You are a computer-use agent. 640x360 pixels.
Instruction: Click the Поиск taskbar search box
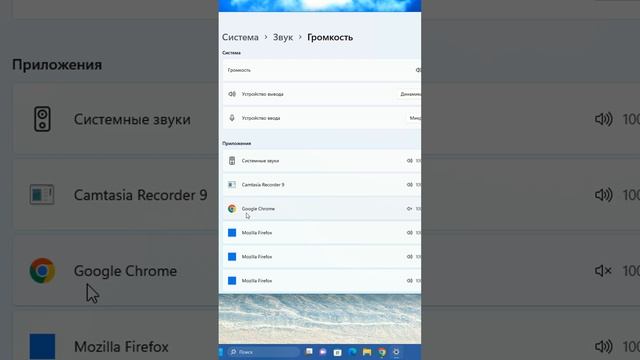coord(263,352)
